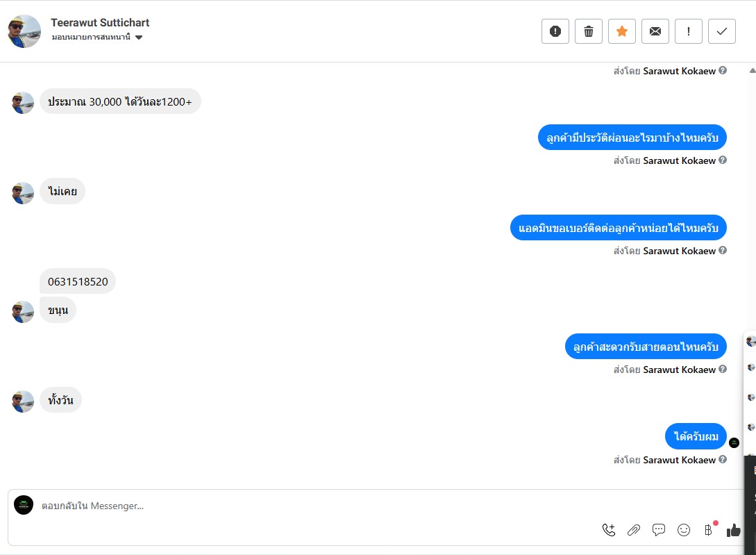
Task: Click the Baht payment request icon
Action: pos(708,530)
